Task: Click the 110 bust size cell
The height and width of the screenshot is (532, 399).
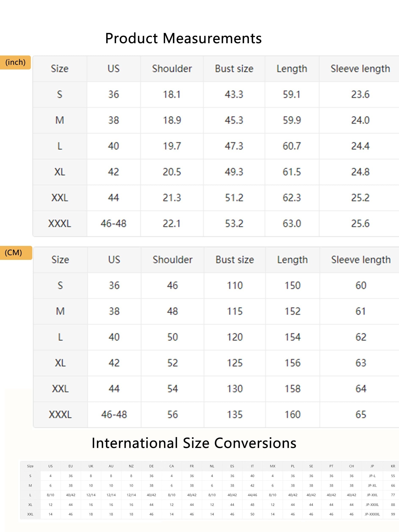Action: click(x=235, y=285)
